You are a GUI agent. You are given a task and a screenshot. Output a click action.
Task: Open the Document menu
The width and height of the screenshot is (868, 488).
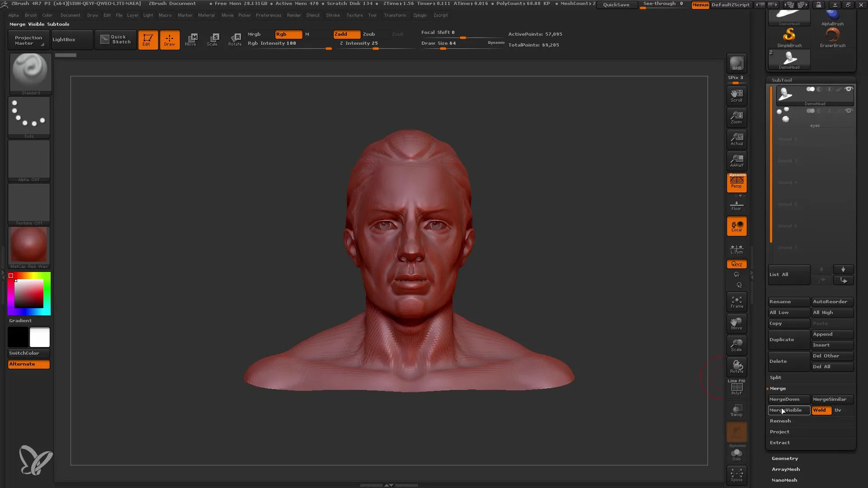click(x=70, y=15)
